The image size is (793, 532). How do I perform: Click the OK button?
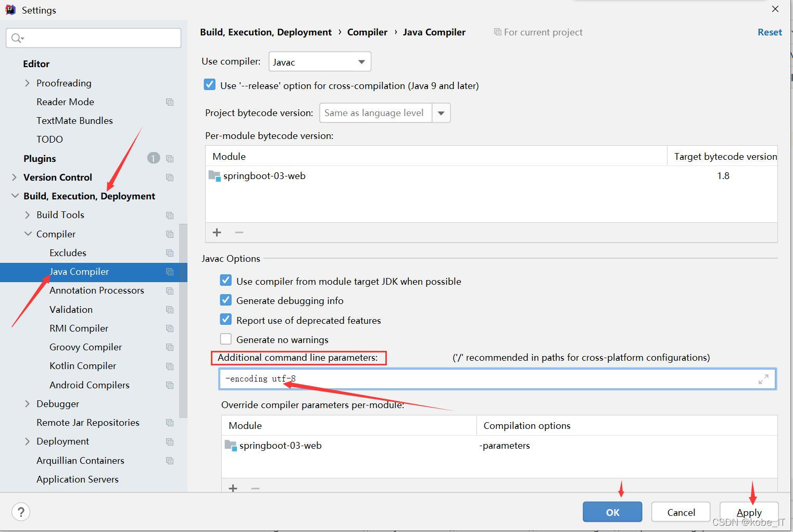click(x=612, y=512)
